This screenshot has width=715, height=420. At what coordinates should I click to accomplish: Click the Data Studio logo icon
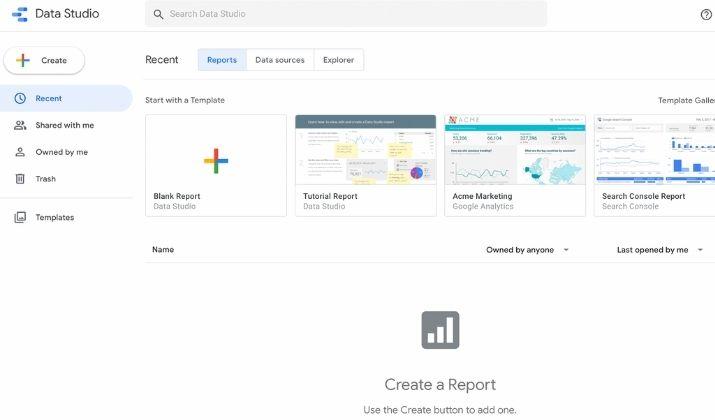20,14
